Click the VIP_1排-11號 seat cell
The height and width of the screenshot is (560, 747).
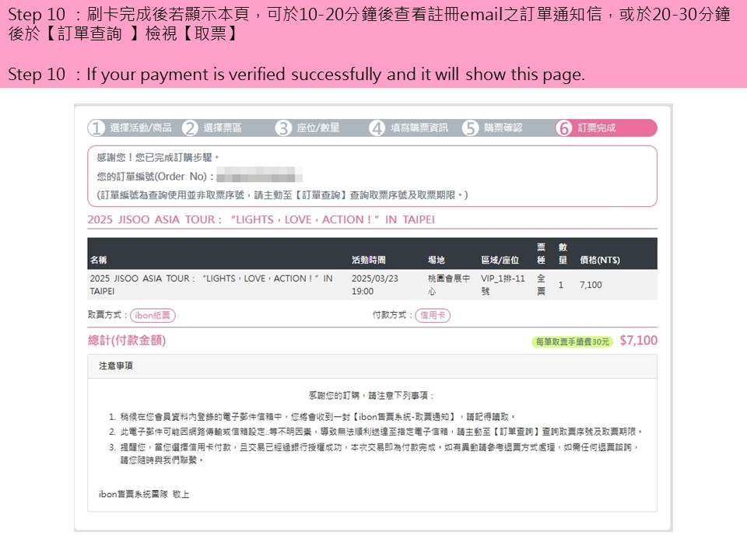(503, 285)
